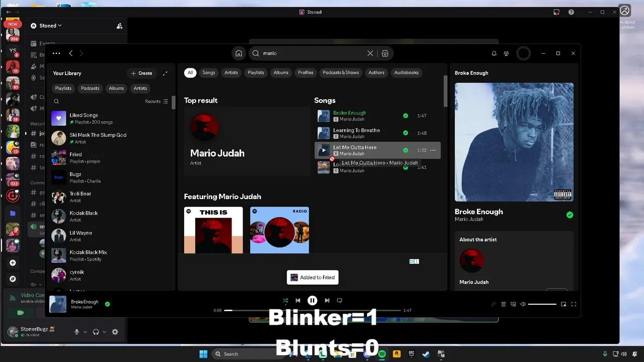Select the Audiobooks filter
Screen dimensions: 644x362
tap(407, 73)
